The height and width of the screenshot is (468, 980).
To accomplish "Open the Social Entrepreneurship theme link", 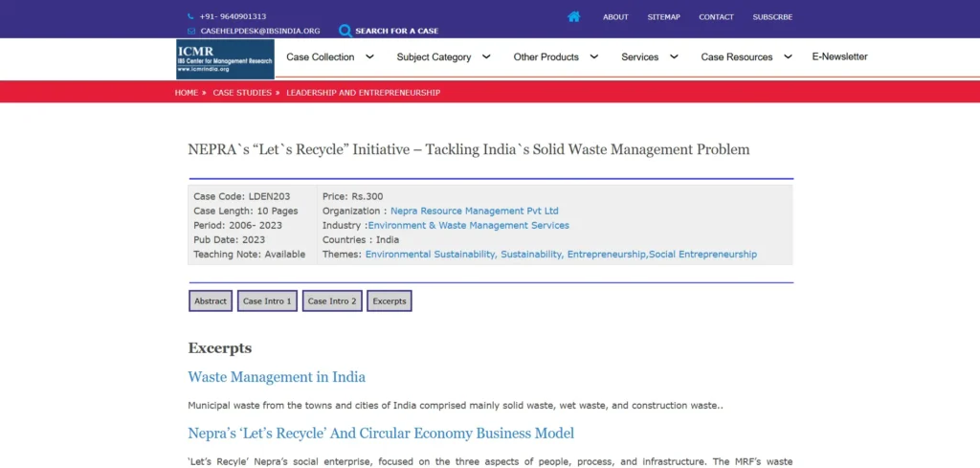I will click(x=703, y=255).
